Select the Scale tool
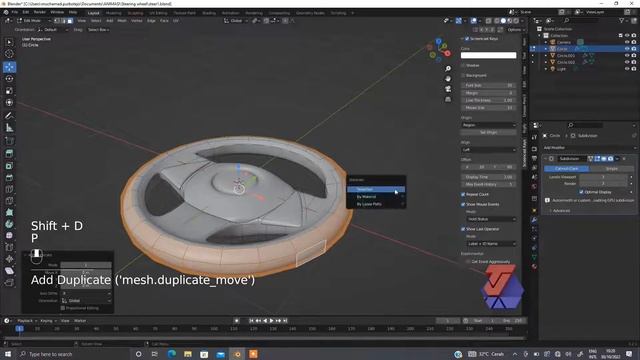 coord(9,91)
